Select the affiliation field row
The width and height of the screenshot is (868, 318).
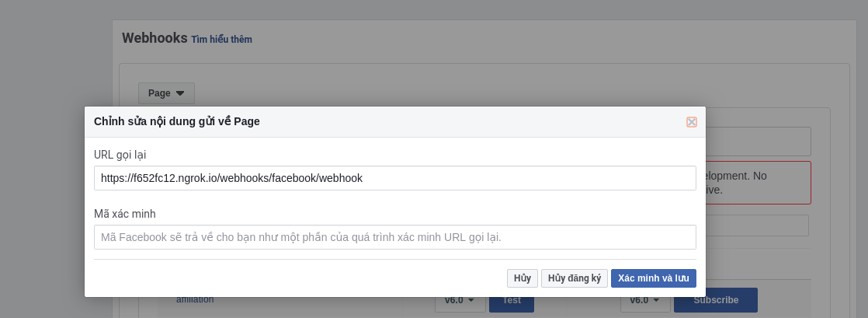coord(195,300)
